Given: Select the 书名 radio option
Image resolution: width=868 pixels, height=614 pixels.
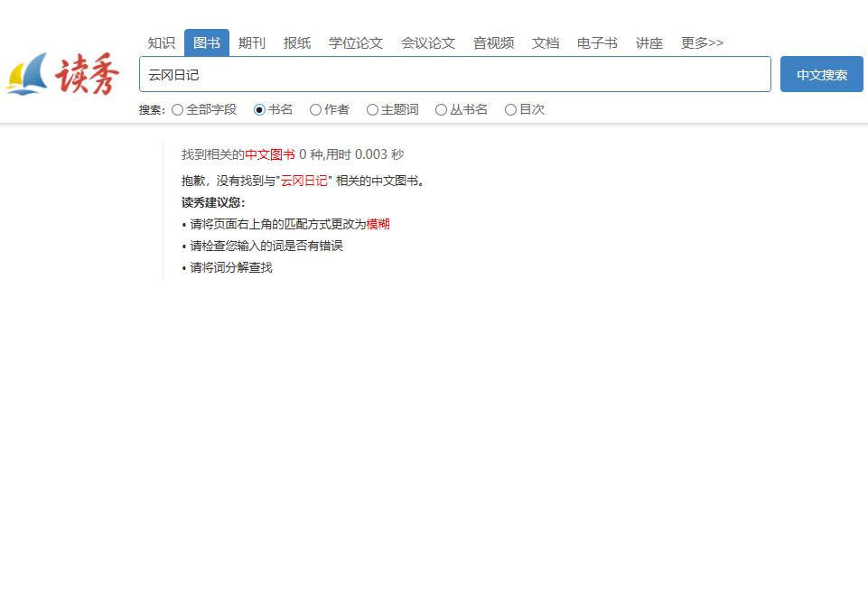Looking at the screenshot, I should (x=259, y=109).
